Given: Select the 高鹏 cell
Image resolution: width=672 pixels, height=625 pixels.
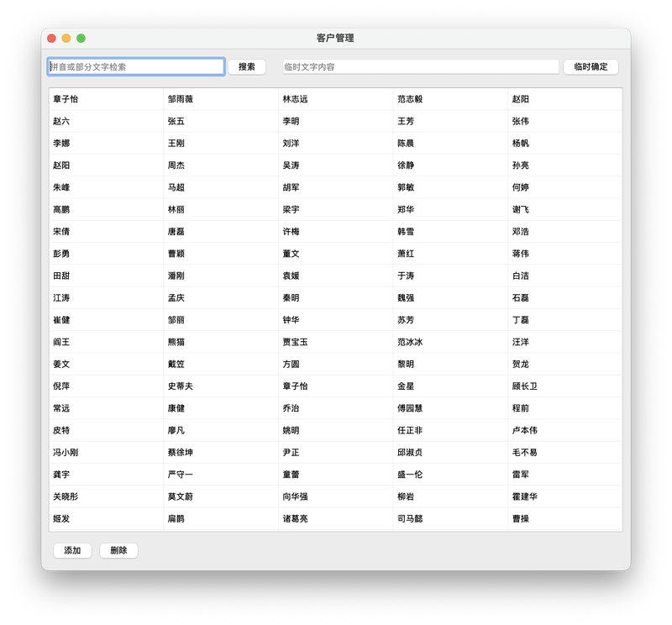Looking at the screenshot, I should click(x=107, y=210).
